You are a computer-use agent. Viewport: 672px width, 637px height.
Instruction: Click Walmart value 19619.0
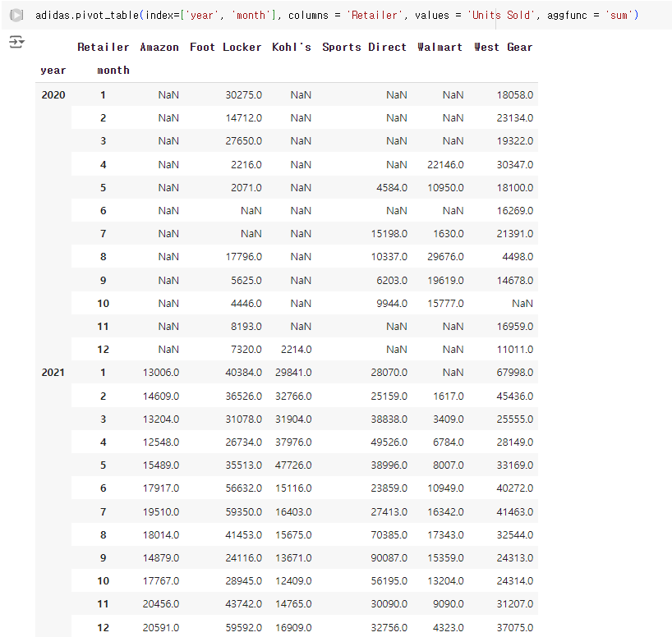[445, 281]
